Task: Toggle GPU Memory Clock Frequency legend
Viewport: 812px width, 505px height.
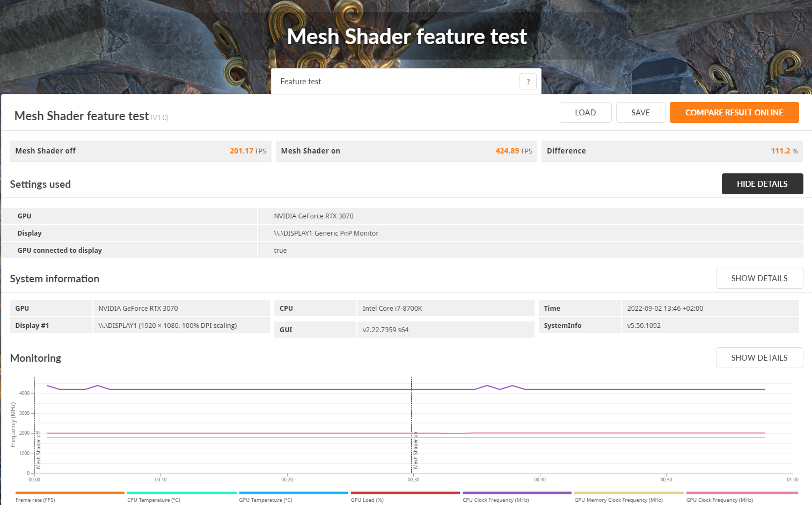Action: pyautogui.click(x=628, y=496)
